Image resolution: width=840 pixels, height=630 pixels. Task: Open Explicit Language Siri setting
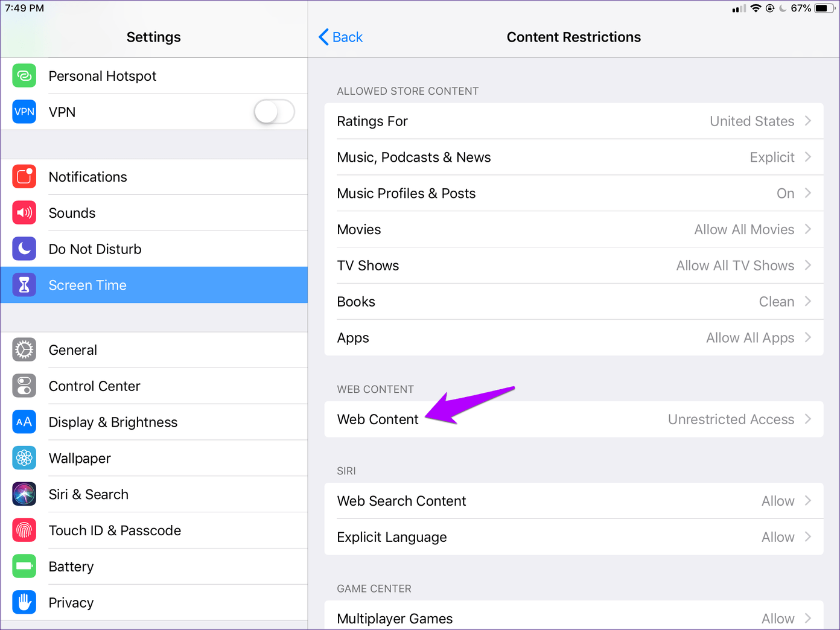pyautogui.click(x=573, y=537)
